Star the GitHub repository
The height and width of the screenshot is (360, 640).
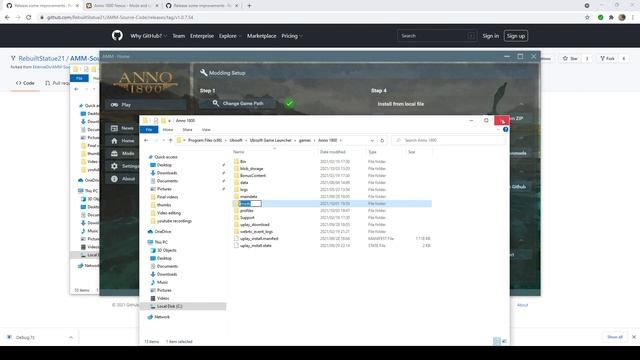(570, 59)
